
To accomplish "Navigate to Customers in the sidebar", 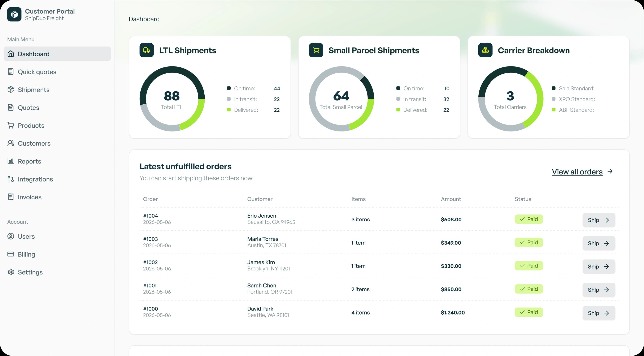I will [x=57, y=143].
